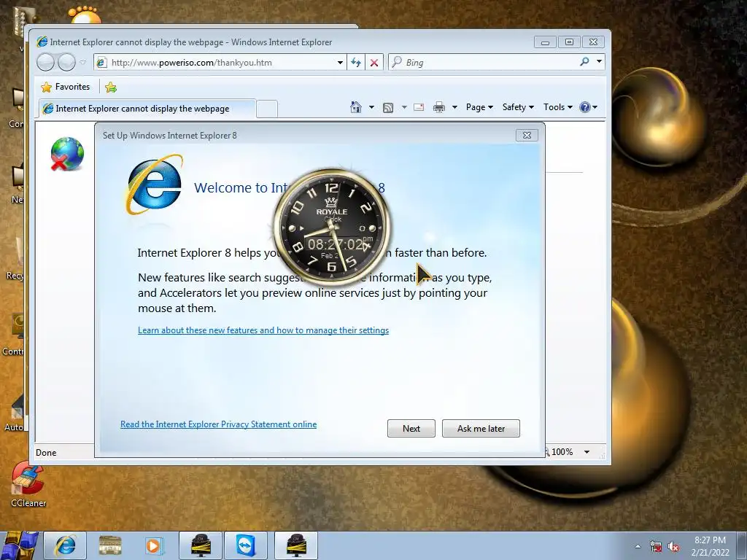Click Internet Explorer icon in the taskbar
The image size is (747, 560).
click(65, 545)
